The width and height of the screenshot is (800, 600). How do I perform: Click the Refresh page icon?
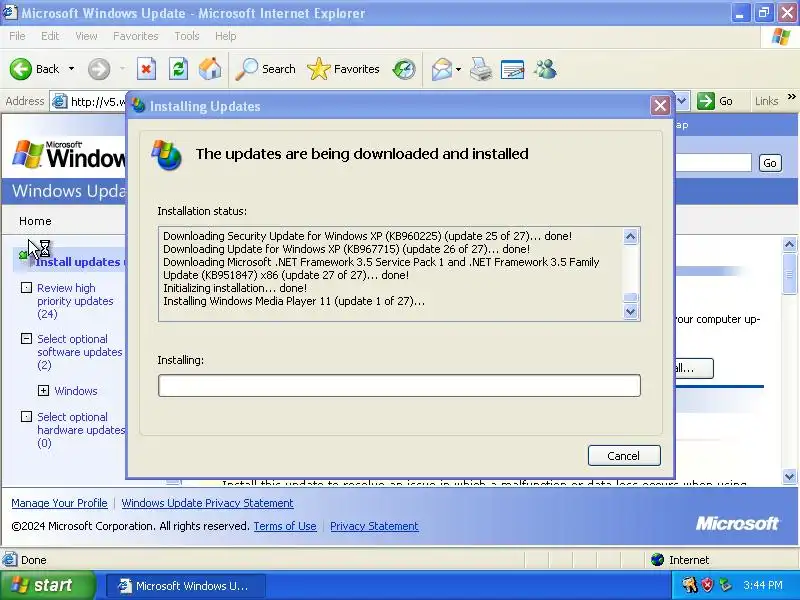point(178,69)
